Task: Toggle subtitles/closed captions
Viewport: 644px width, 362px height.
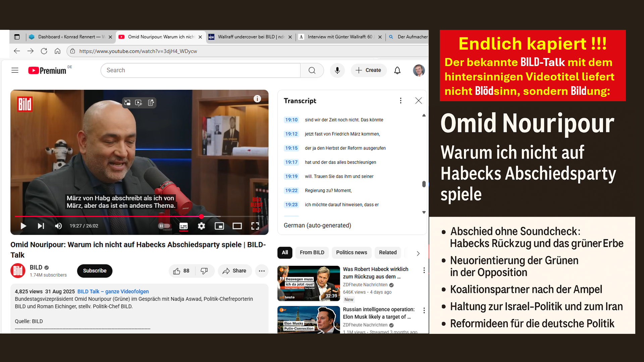Action: pyautogui.click(x=183, y=226)
